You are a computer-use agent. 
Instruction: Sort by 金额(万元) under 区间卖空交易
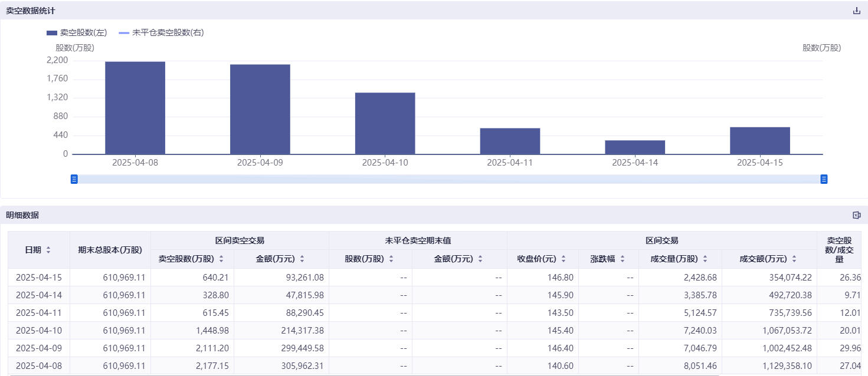(x=302, y=259)
